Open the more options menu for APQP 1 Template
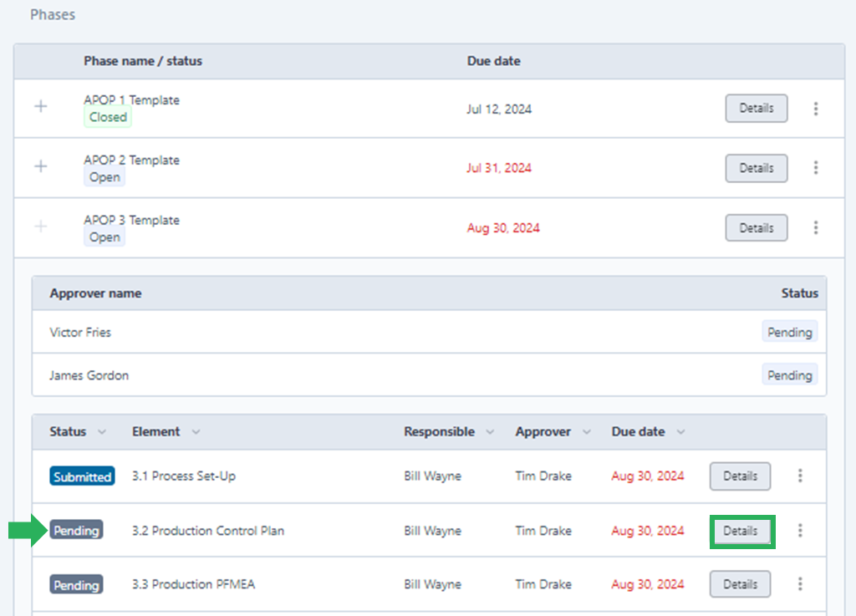Screen dimensions: 856x616 [x=816, y=109]
